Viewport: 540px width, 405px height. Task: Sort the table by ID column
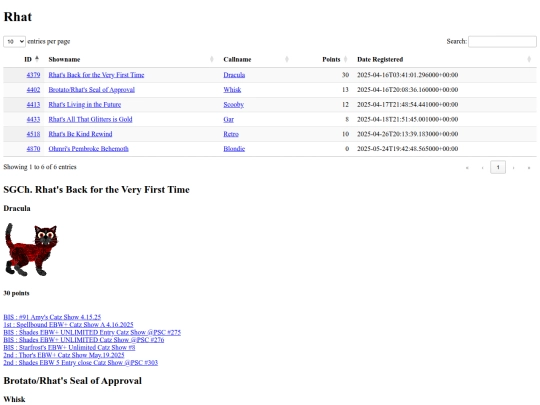tap(24, 59)
